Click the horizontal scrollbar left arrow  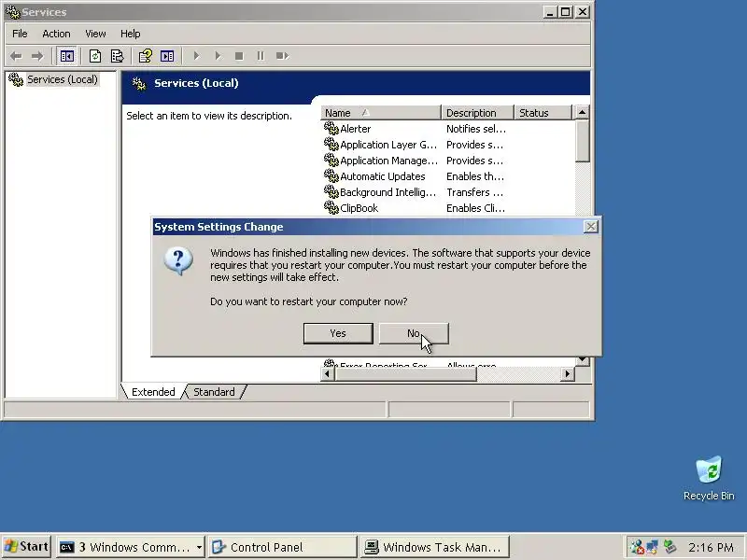tap(327, 374)
